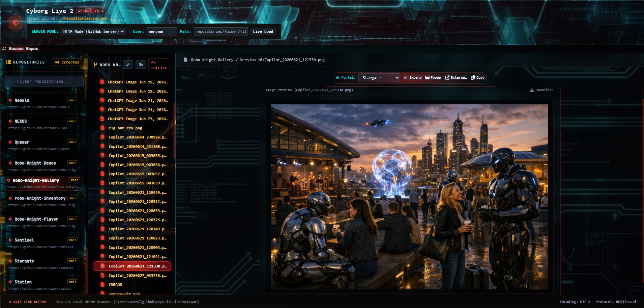
Task: Click the 44 detected badge
Action: point(67,62)
